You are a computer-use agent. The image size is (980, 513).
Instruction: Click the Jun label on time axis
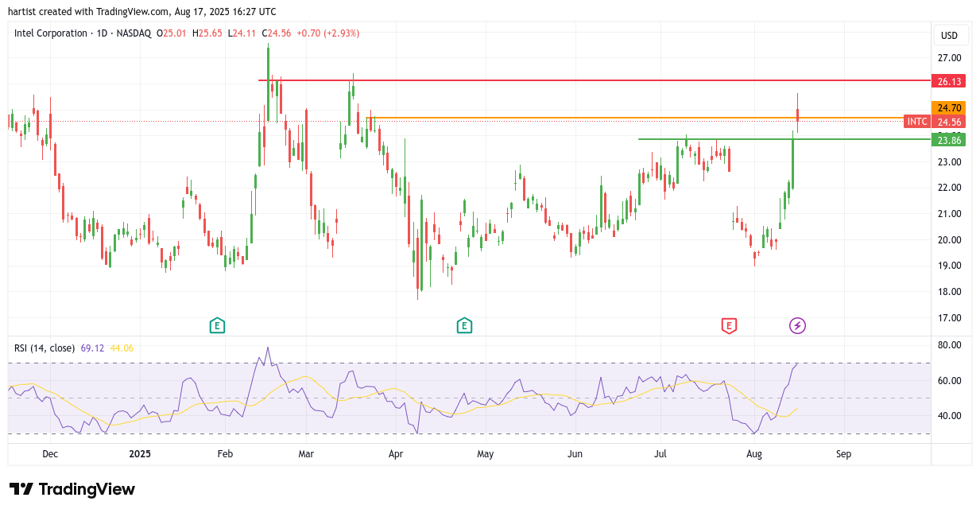click(575, 455)
